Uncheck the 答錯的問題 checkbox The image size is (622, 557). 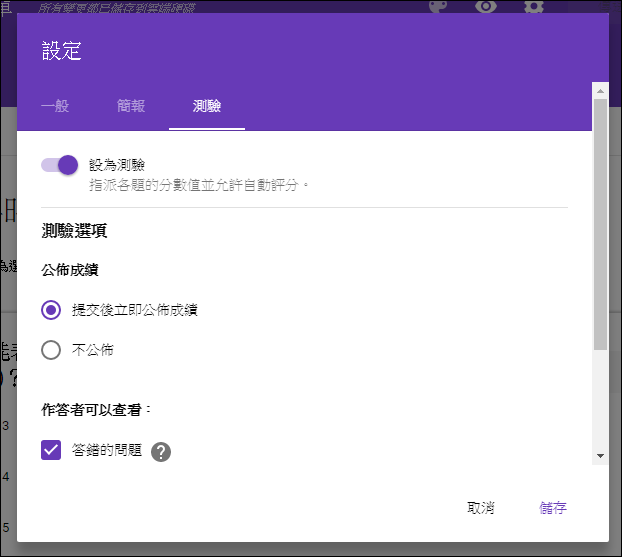[x=51, y=450]
